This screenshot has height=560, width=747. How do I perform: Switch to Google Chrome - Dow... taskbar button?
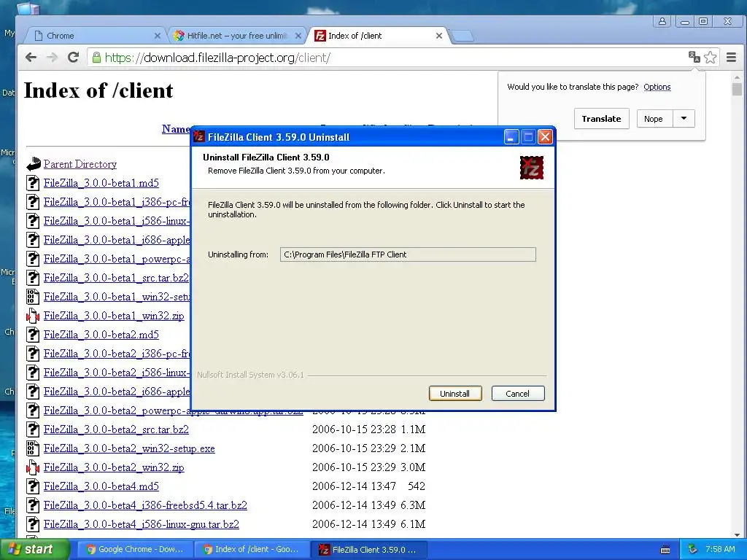pyautogui.click(x=135, y=549)
